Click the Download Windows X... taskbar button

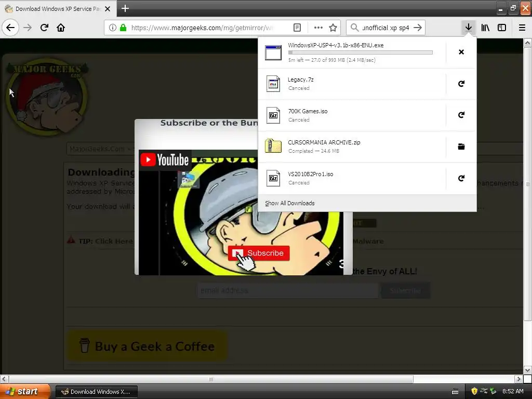[96, 392]
